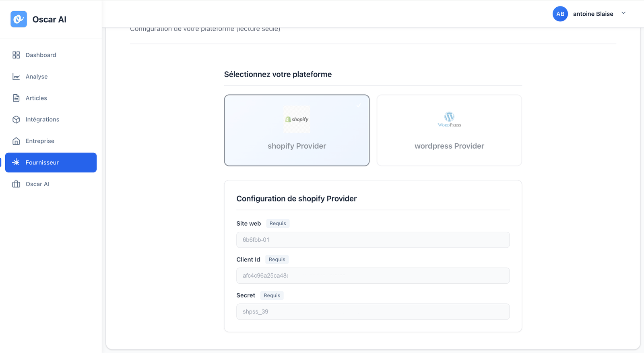Click the Oscar AI briefcase icon
644x353 pixels.
16,184
